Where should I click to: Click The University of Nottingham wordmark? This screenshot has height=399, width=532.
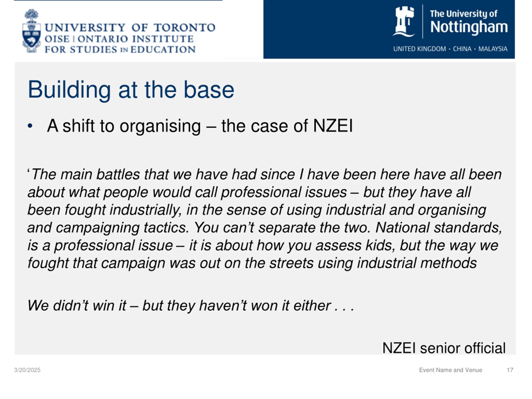pyautogui.click(x=469, y=22)
